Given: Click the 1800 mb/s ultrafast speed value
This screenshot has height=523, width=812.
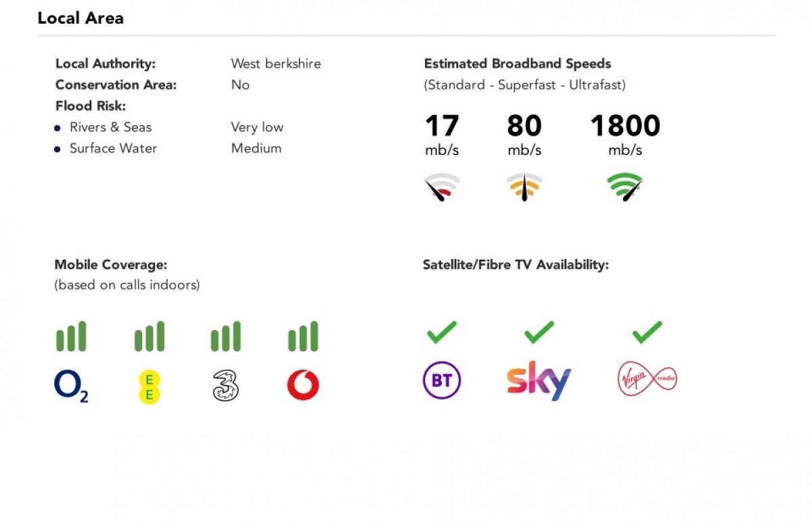Looking at the screenshot, I should (625, 127).
